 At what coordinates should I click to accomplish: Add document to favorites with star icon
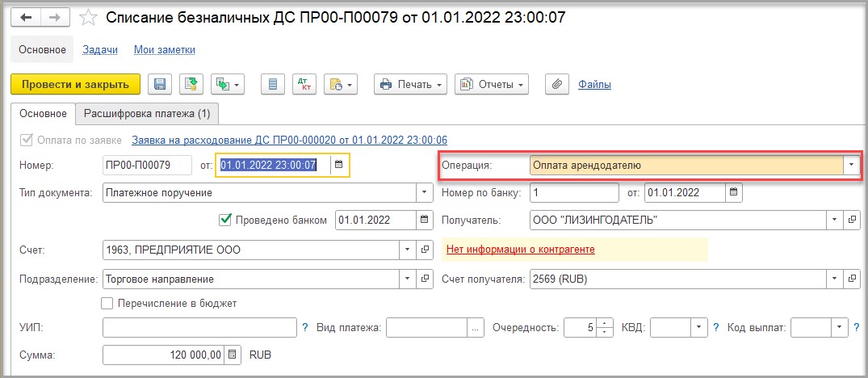click(x=87, y=18)
